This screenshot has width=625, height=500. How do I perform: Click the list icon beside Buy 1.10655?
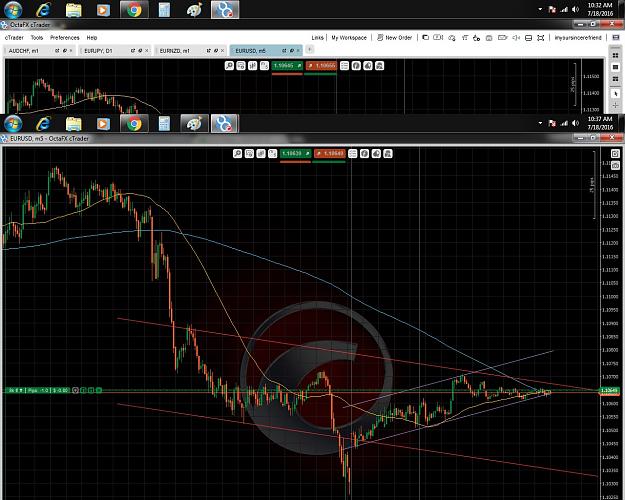[344, 66]
